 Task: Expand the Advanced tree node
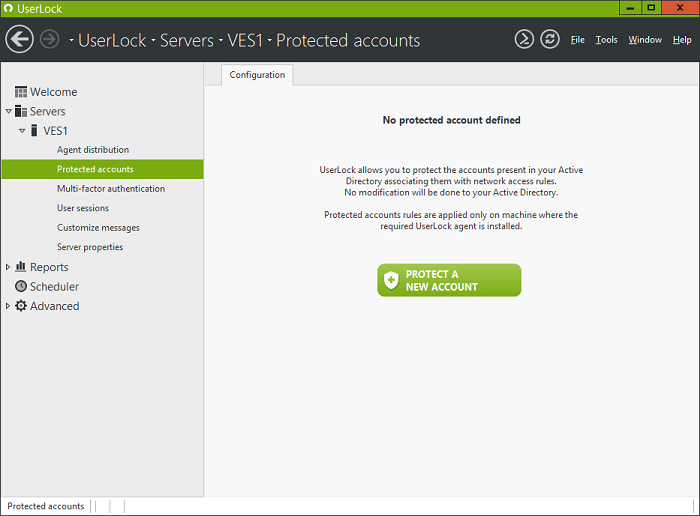point(8,306)
